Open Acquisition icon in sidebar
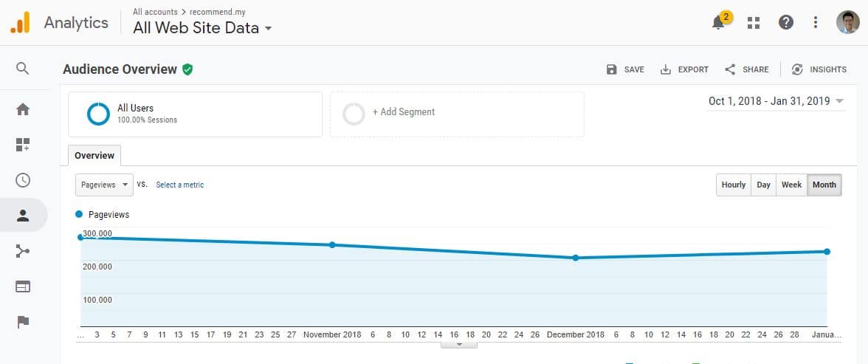The image size is (868, 364). tap(23, 251)
